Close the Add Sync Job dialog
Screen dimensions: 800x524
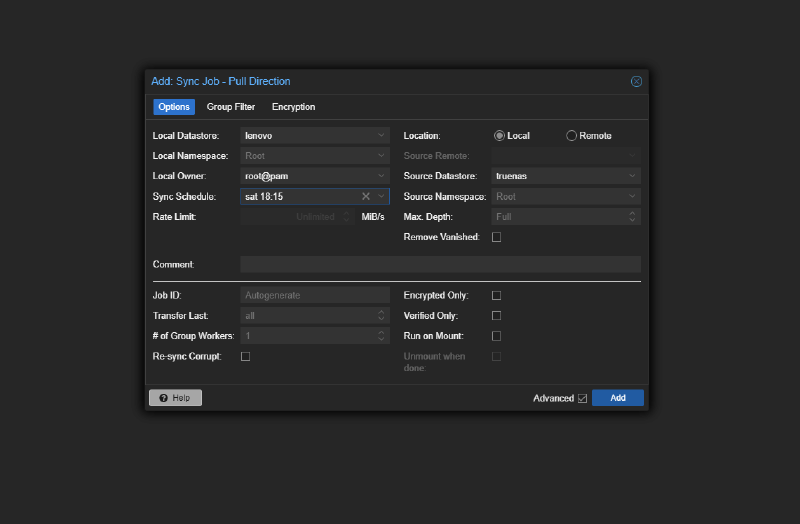click(636, 82)
